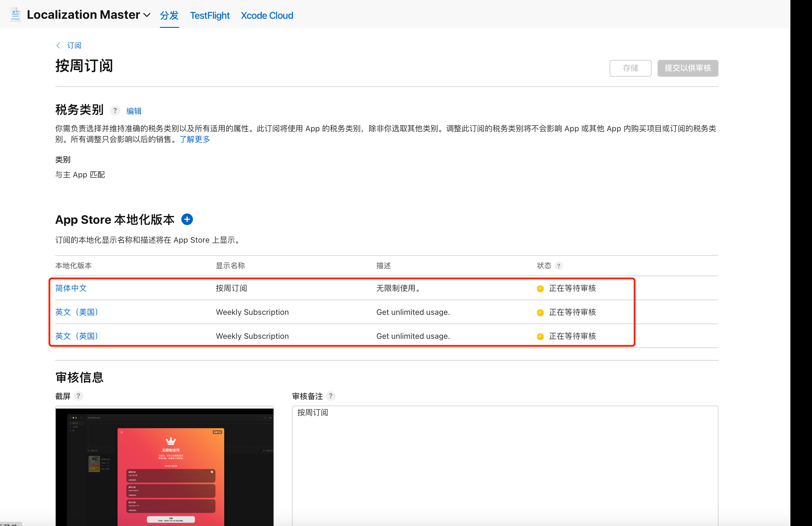The image size is (812, 526).
Task: Go back via the 订阅 chevron
Action: 58,45
